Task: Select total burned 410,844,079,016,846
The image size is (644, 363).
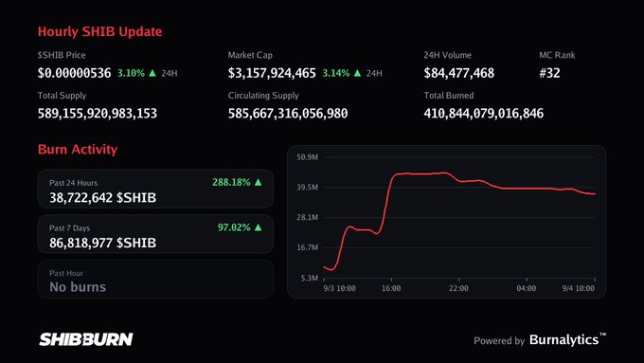Action: pyautogui.click(x=484, y=114)
